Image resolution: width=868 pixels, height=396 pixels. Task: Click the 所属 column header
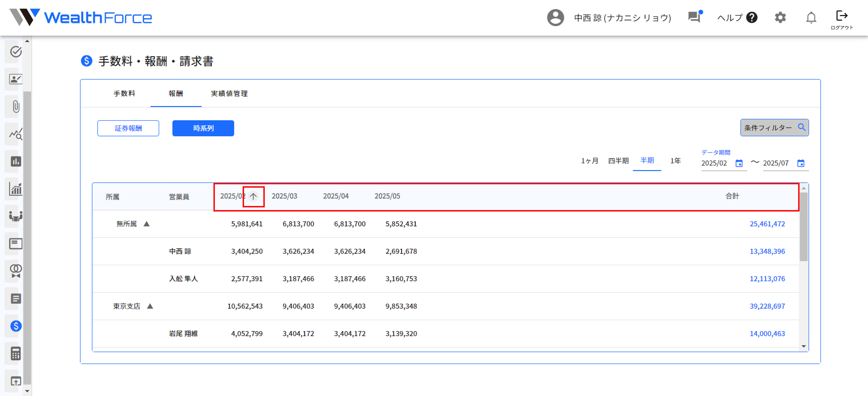click(x=112, y=197)
